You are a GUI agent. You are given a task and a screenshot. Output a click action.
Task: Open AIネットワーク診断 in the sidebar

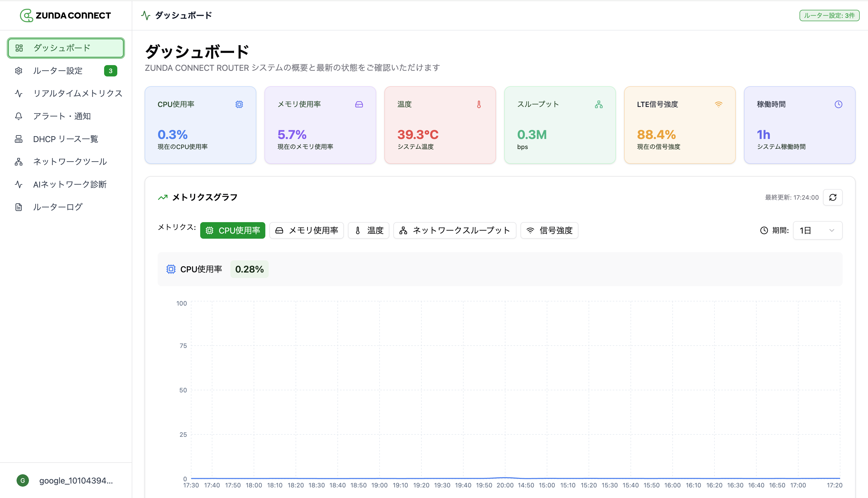66,184
